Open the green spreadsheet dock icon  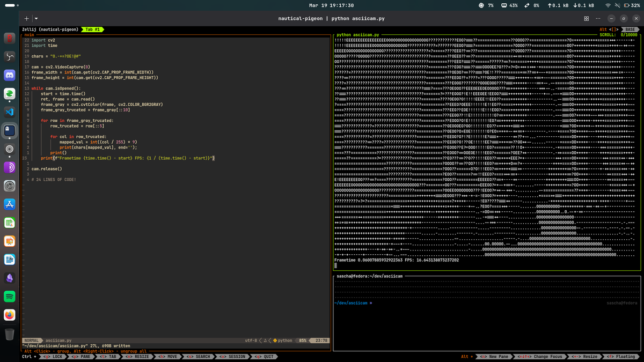(x=10, y=223)
